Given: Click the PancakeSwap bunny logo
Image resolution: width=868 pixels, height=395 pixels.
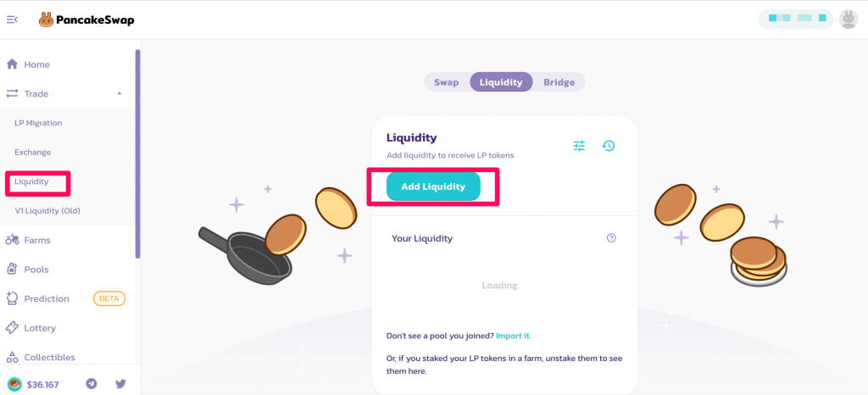Looking at the screenshot, I should 46,19.
